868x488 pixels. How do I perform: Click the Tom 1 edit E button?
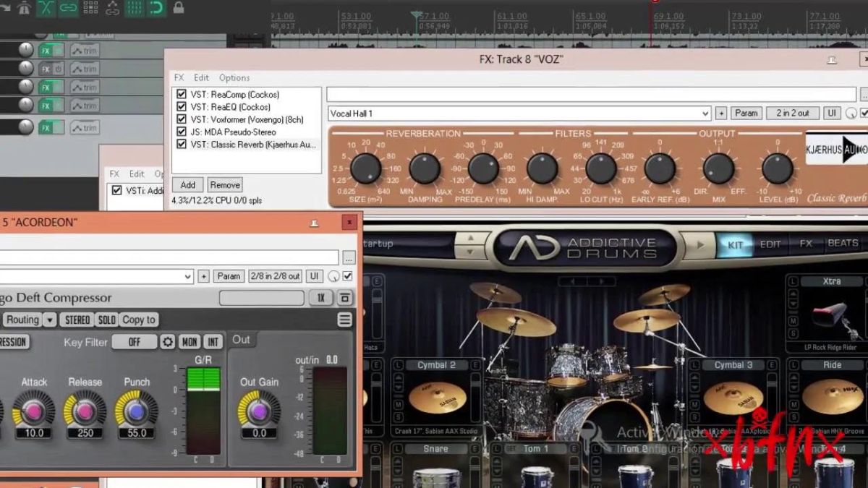[574, 449]
